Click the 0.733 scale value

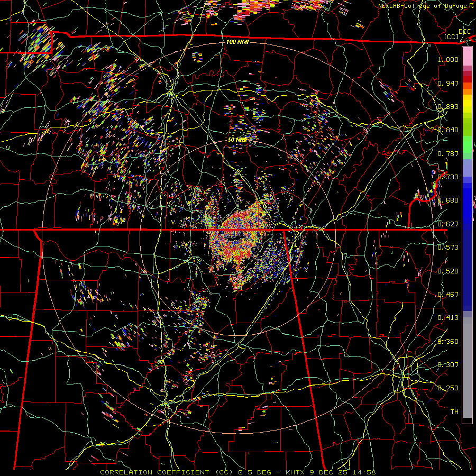tap(448, 177)
